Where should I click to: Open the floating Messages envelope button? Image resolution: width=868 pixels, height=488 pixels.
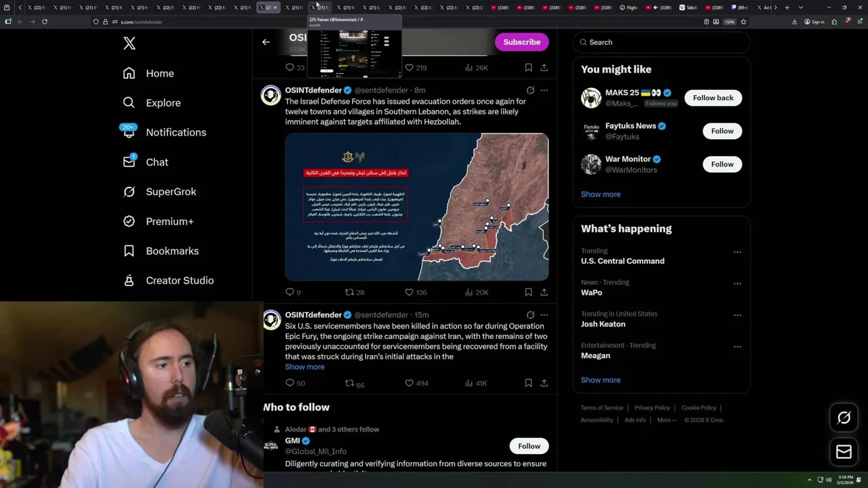844,451
